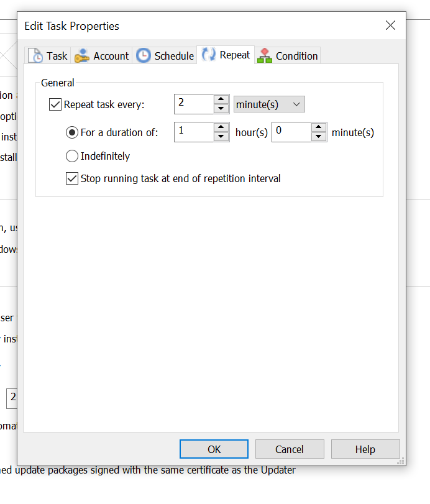Click the Condition tab network icon

pyautogui.click(x=265, y=56)
